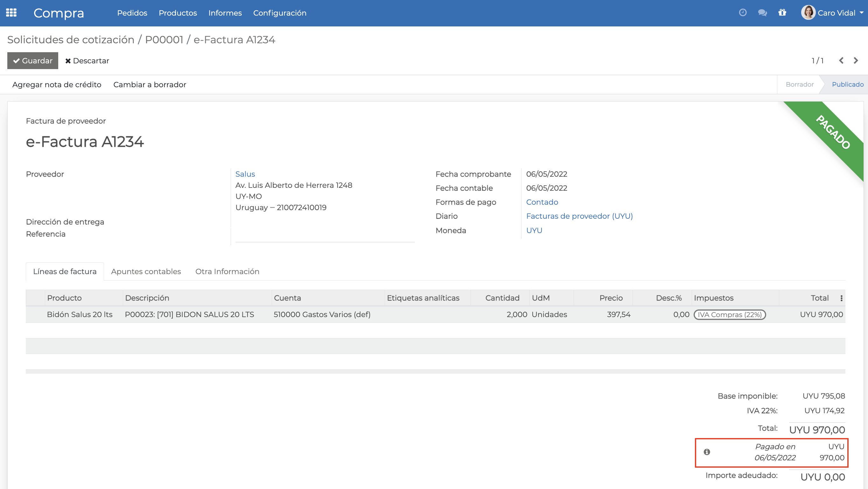Open the Pedidos menu
Viewport: 868px width, 489px height.
132,13
